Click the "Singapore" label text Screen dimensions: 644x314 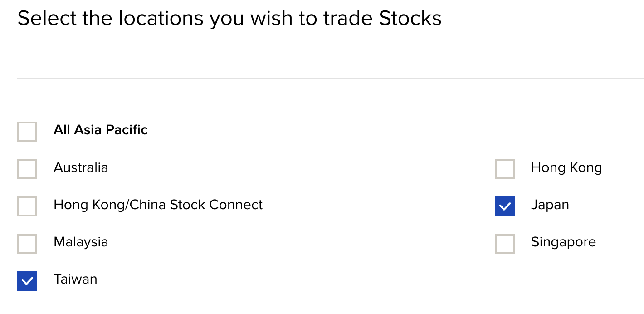point(563,242)
